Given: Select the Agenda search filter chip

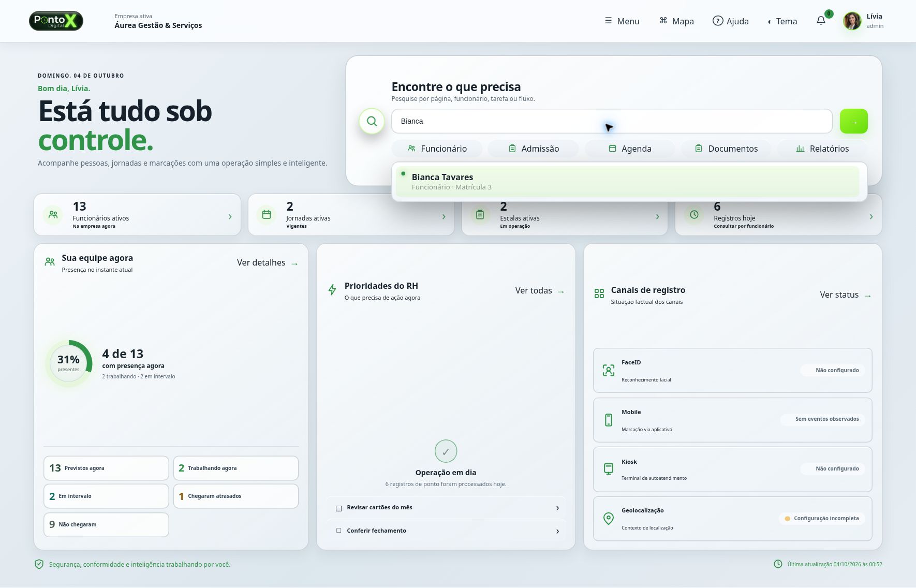Looking at the screenshot, I should coord(630,149).
